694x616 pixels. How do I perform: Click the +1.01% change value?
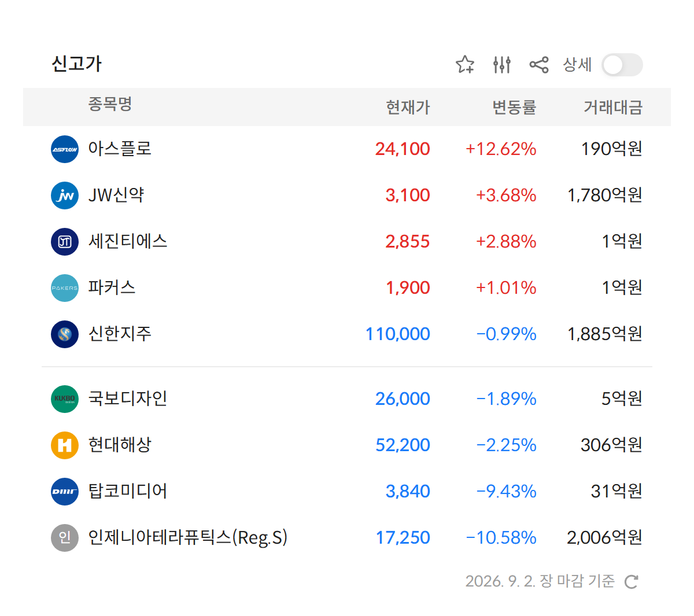pyautogui.click(x=506, y=288)
